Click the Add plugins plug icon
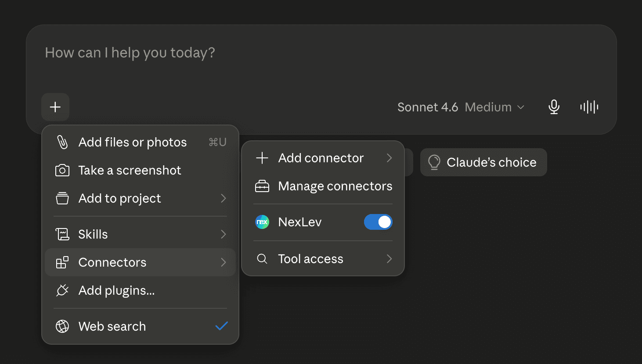Image resolution: width=642 pixels, height=364 pixels. pos(62,290)
